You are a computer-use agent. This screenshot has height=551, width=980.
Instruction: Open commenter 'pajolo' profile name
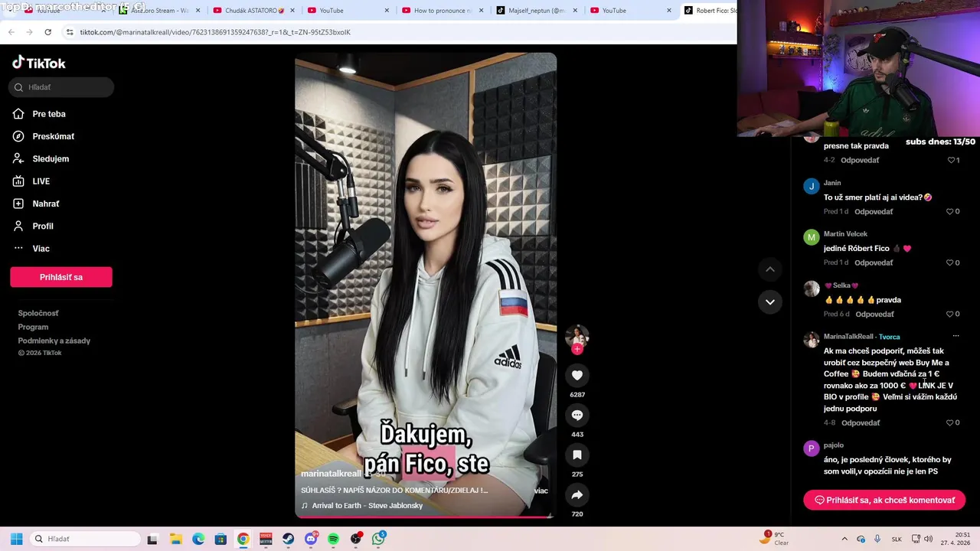point(833,445)
